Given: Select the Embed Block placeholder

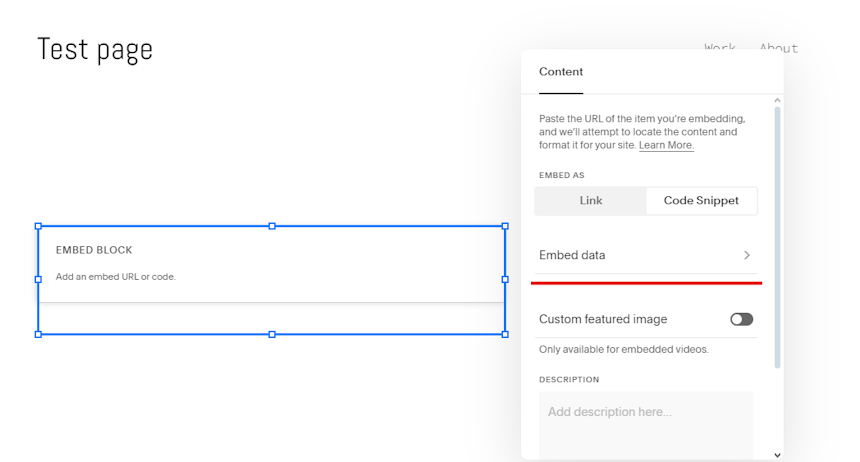Looking at the screenshot, I should pyautogui.click(x=271, y=263).
